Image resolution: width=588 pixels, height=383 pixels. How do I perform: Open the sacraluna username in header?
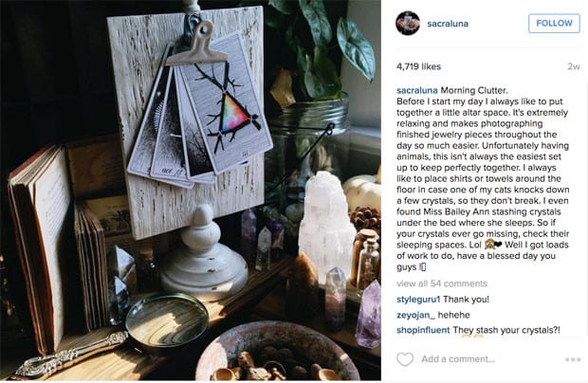pos(448,24)
